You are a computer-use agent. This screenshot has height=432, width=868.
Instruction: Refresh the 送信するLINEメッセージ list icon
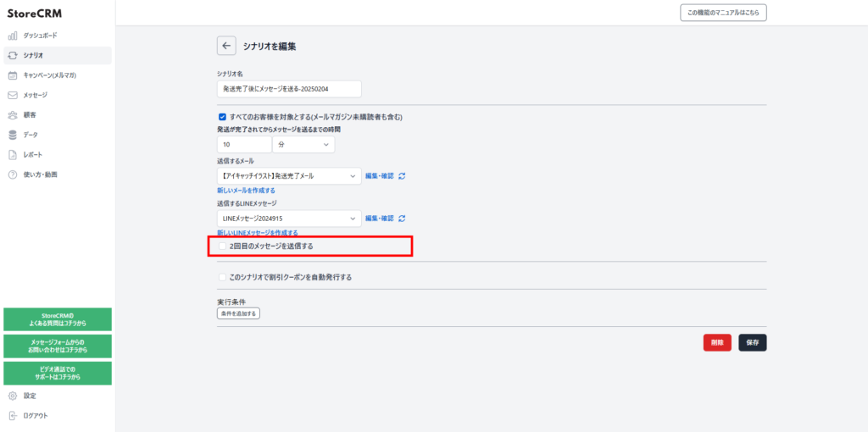[402, 219]
